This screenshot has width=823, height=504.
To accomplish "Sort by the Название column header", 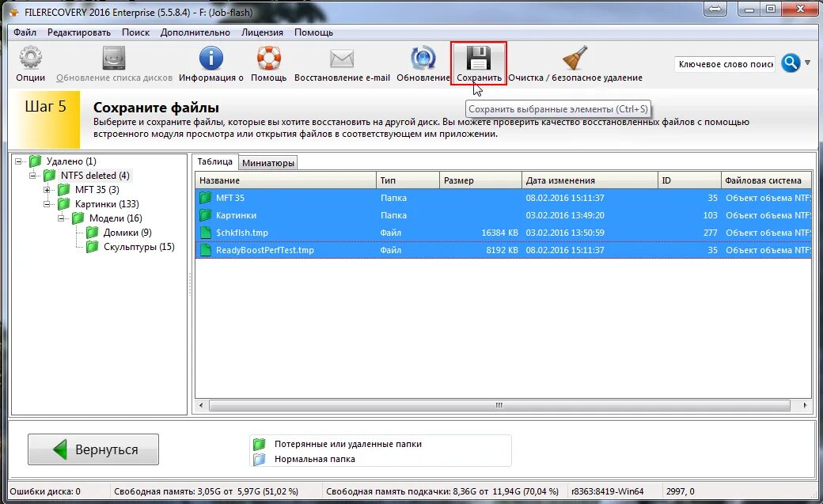I will [x=286, y=180].
